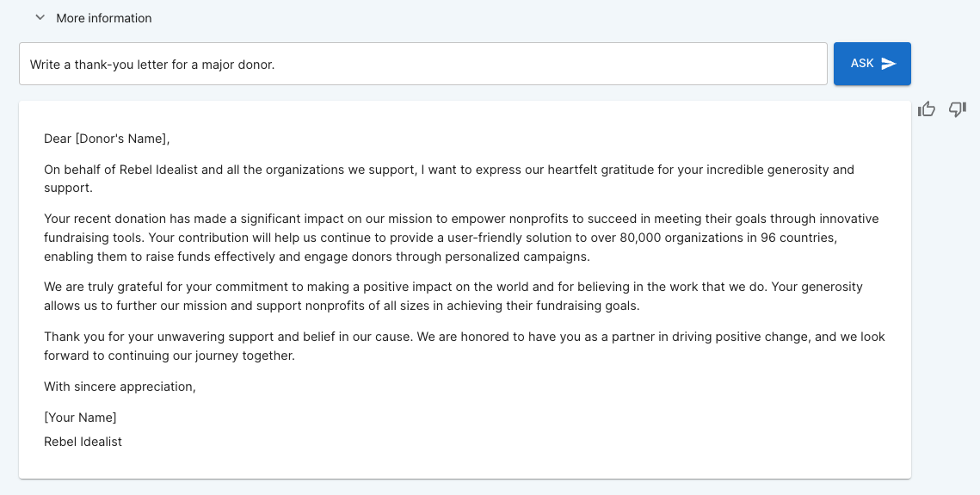Screen dimensions: 980x495
Task: Click the paragraph starting "On behalf of Rebel Idealist"
Action: pos(449,179)
